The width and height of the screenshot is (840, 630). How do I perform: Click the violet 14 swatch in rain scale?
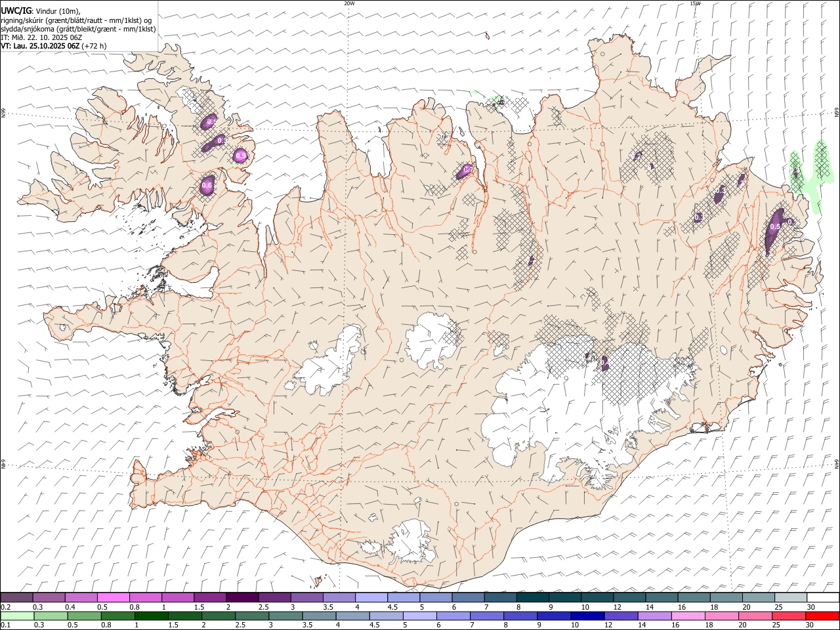(x=654, y=616)
